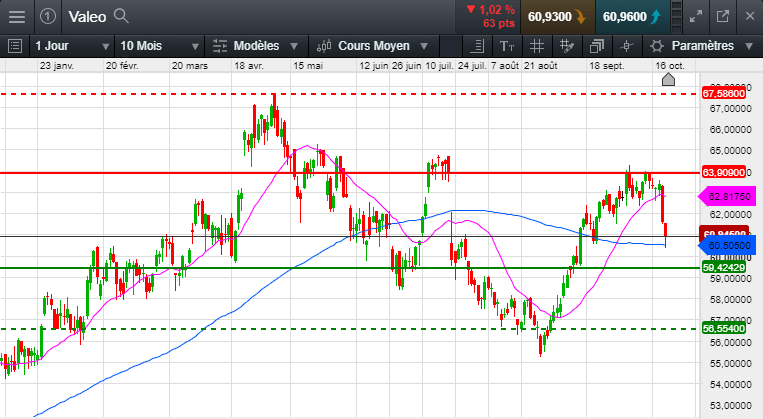Viewport: 763px width, 419px height.
Task: Toggle the price scale alignment icon
Action: tap(477, 46)
